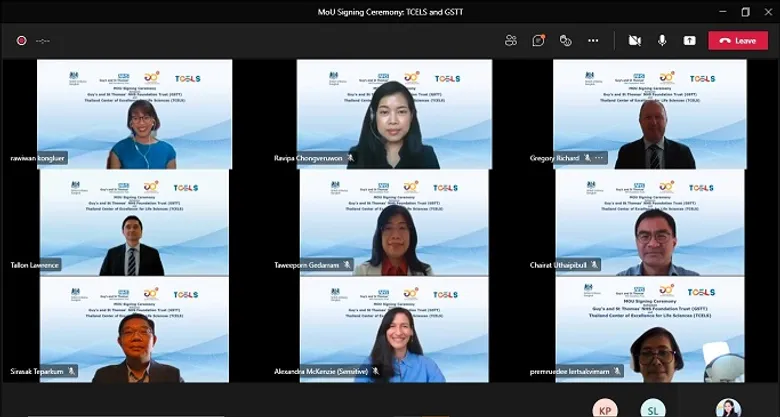Toggle the camera on or off
The height and width of the screenshot is (417, 780).
[635, 41]
